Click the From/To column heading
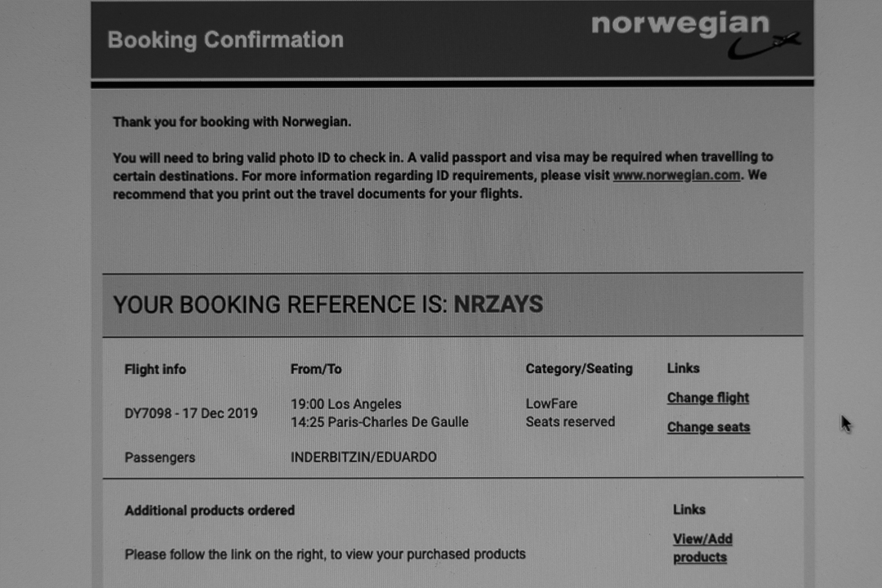The image size is (882, 588). (316, 369)
